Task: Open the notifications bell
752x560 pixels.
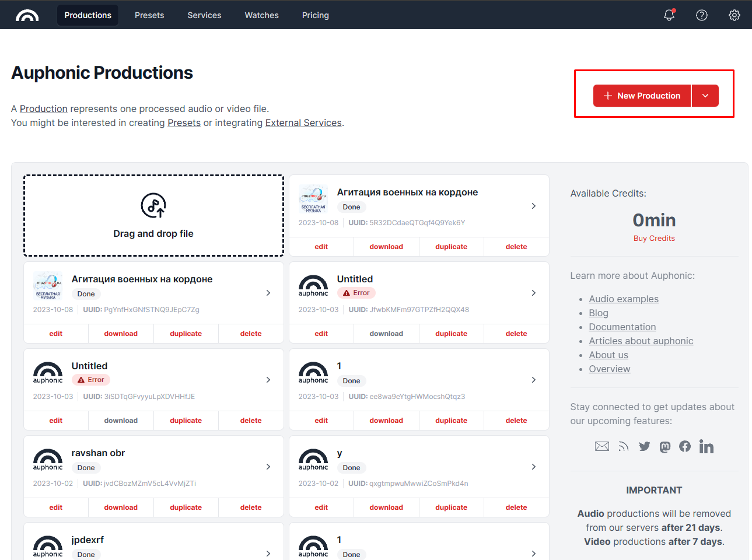Action: point(669,15)
